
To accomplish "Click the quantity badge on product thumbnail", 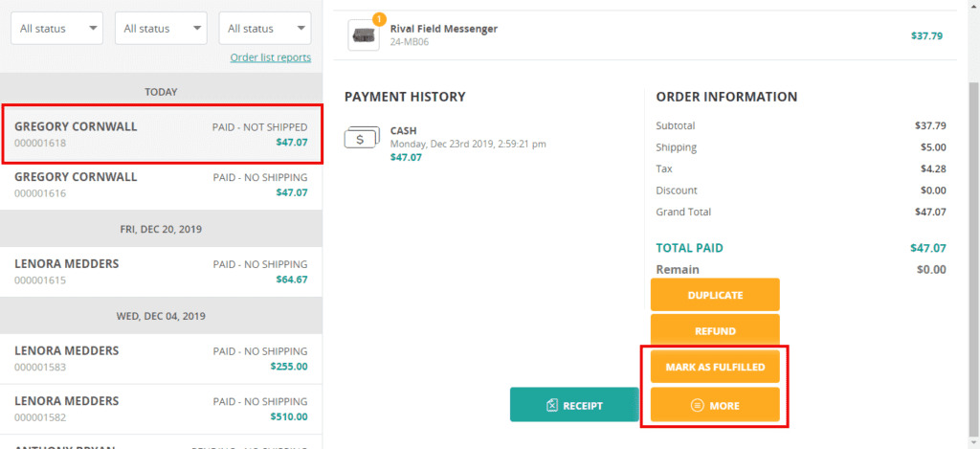I will [379, 19].
